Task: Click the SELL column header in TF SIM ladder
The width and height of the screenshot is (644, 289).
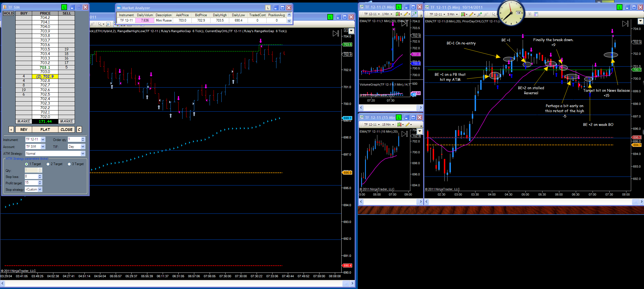Action: pyautogui.click(x=67, y=13)
